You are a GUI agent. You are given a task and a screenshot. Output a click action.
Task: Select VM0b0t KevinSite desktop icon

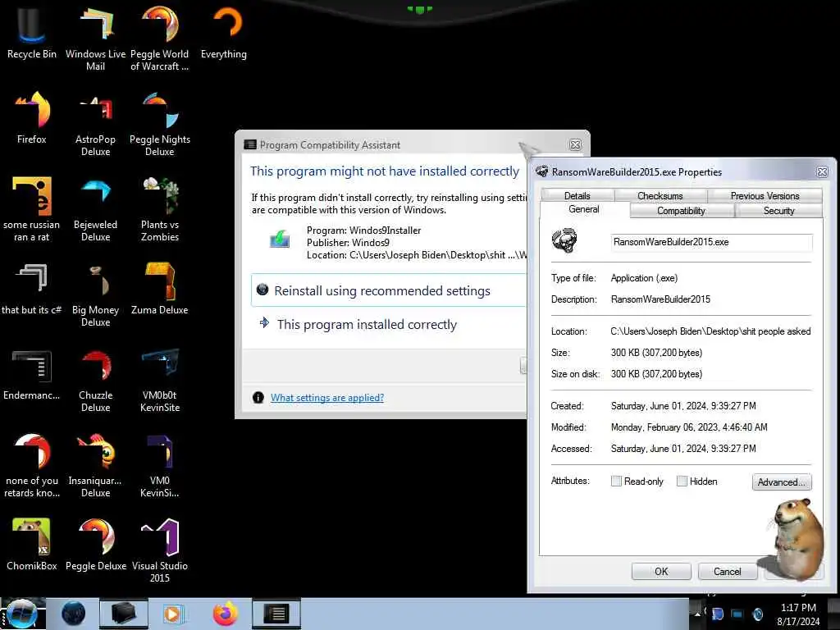coord(160,380)
